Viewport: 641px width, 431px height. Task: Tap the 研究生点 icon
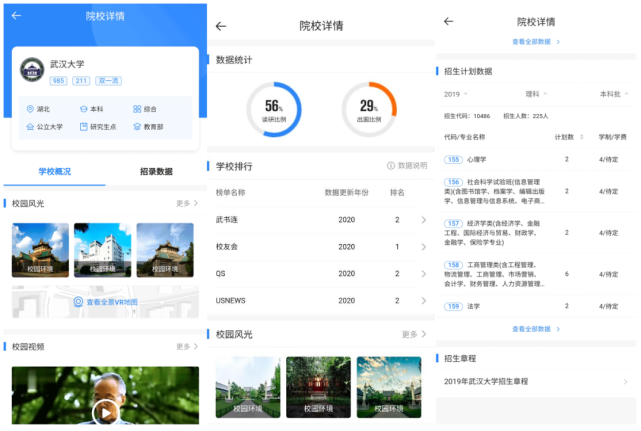pos(83,127)
